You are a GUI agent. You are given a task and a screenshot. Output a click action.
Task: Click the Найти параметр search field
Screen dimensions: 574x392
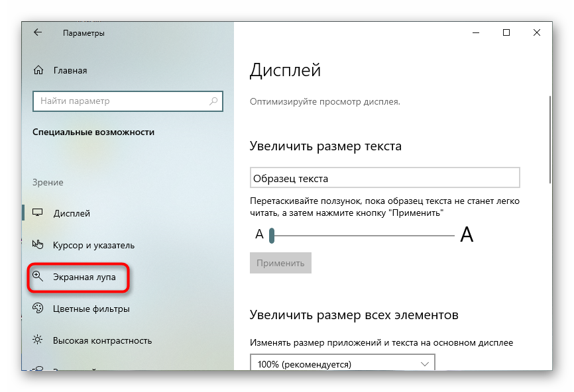coord(128,101)
